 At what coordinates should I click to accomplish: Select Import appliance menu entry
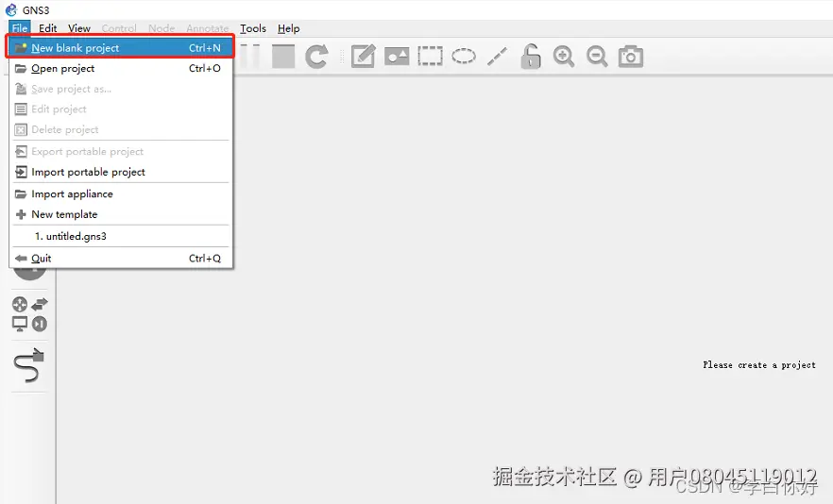121,193
